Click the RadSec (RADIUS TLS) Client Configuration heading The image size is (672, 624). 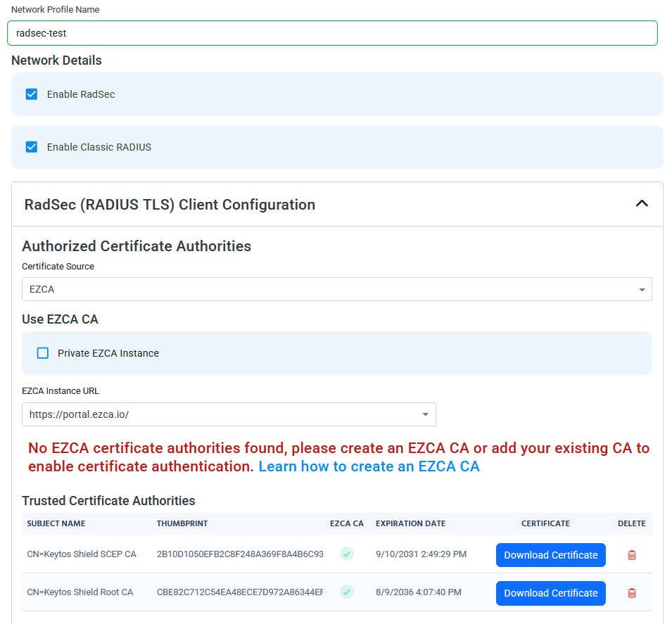(170, 205)
